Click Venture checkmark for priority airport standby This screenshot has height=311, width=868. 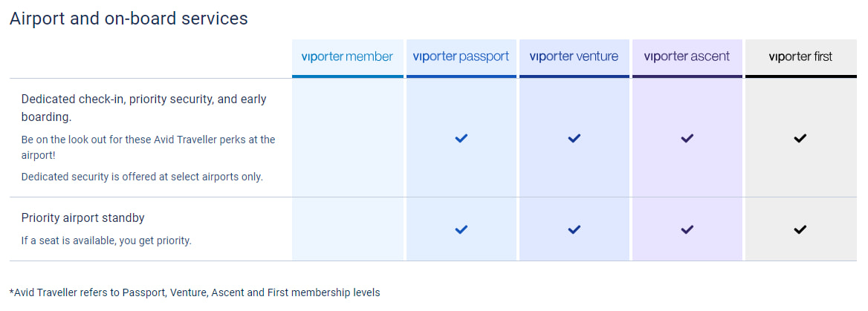pyautogui.click(x=574, y=229)
